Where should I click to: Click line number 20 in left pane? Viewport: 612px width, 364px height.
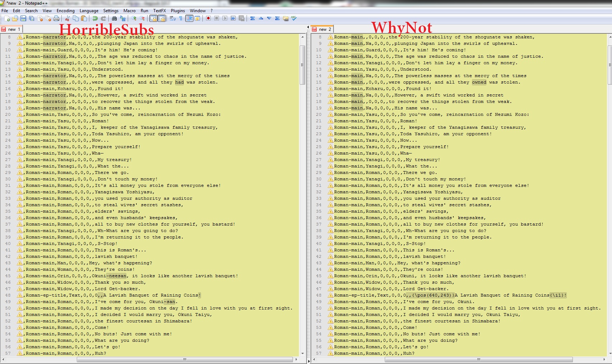8,115
